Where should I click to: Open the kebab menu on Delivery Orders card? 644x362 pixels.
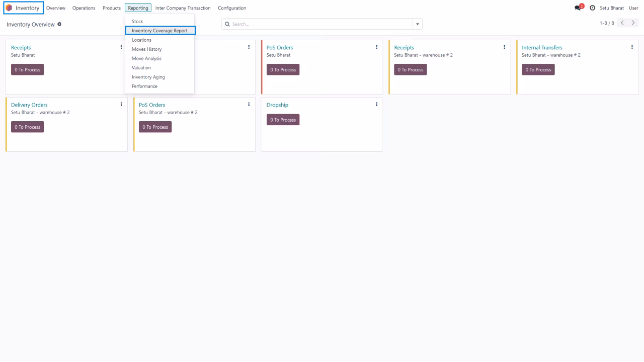pyautogui.click(x=121, y=105)
